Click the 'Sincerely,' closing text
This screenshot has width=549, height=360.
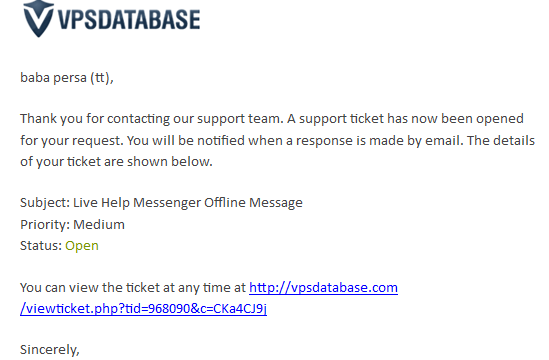click(50, 350)
